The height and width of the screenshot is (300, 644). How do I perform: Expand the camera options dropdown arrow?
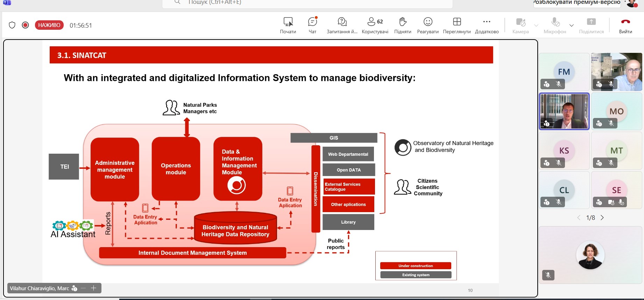pyautogui.click(x=536, y=26)
